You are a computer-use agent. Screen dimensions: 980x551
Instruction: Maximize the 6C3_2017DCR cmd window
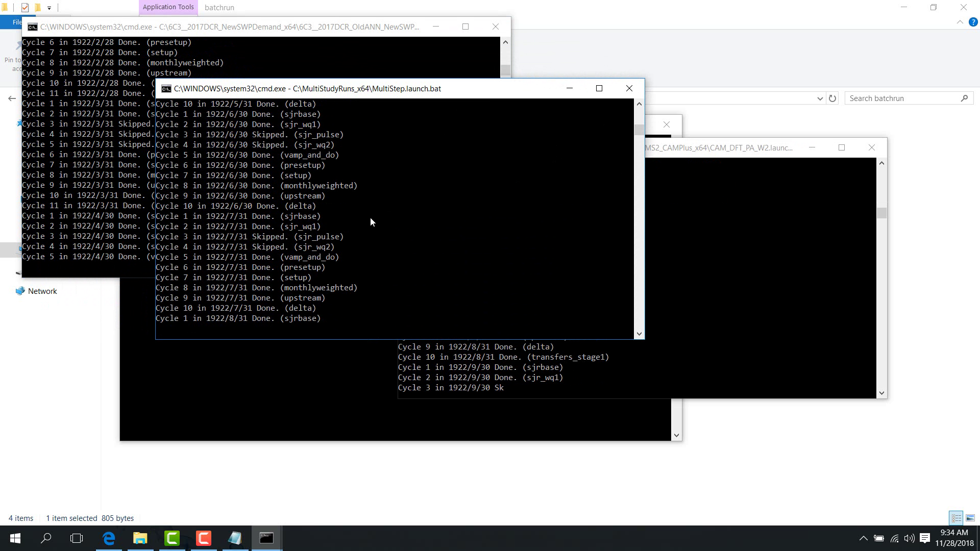tap(465, 27)
